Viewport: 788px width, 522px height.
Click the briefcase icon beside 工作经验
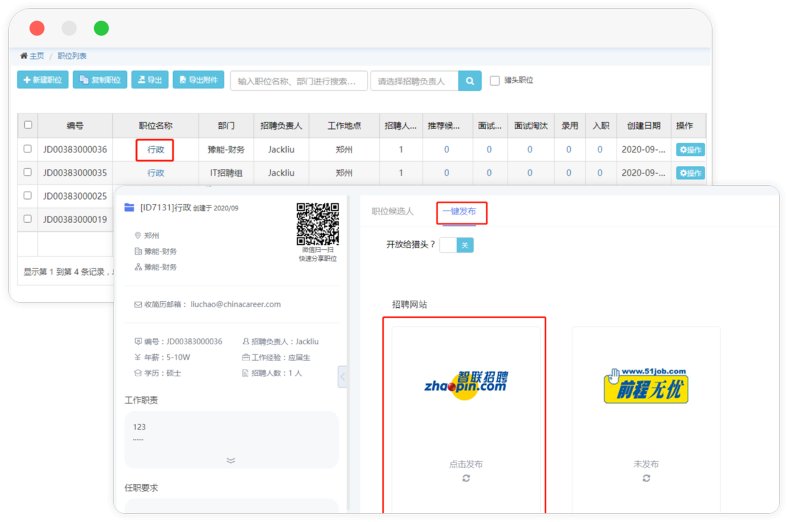[x=246, y=357]
